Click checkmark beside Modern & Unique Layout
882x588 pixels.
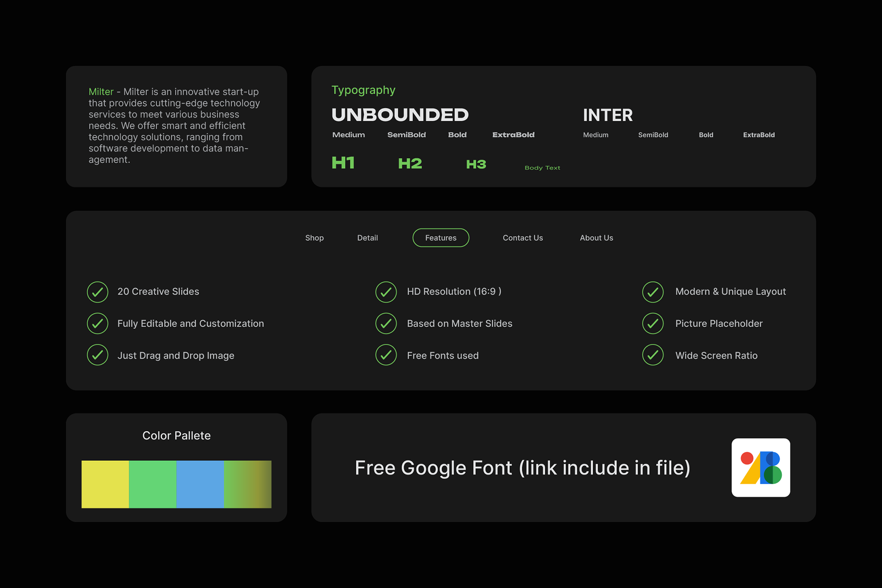(x=653, y=292)
